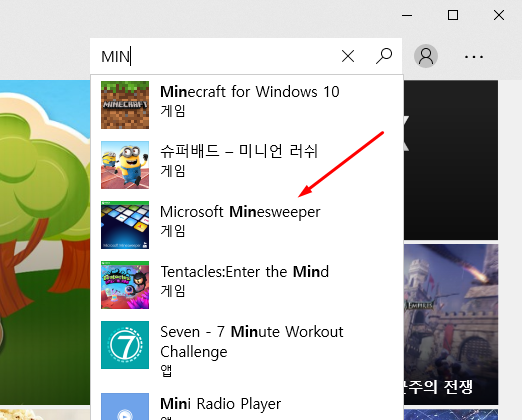This screenshot has height=420, width=522.
Task: Click the Mini Radio Player icon
Action: (125, 407)
